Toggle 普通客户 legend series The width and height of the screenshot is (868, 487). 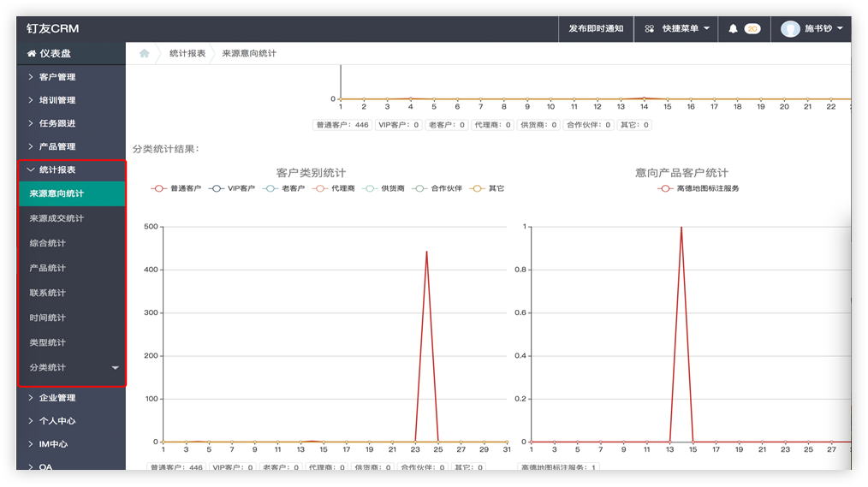coord(176,188)
